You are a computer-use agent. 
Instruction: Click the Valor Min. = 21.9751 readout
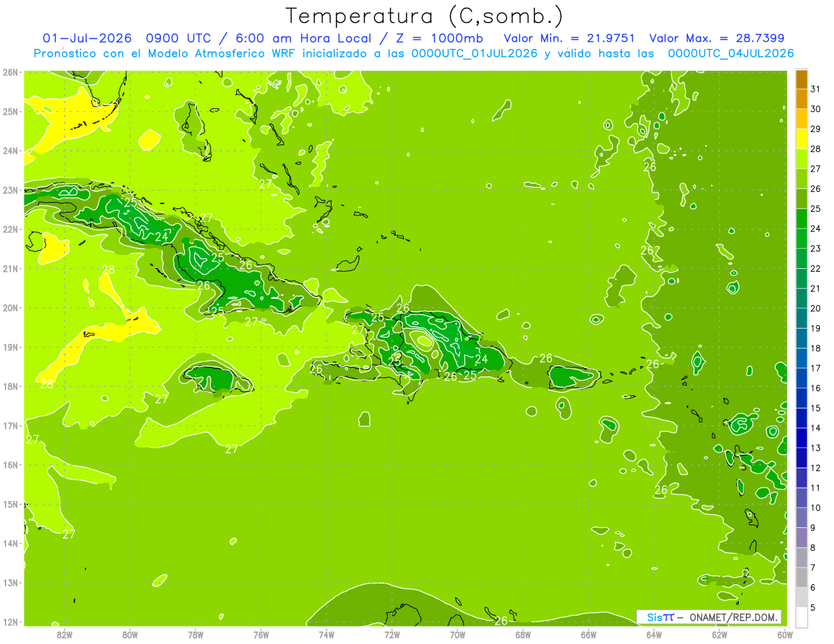tap(569, 38)
